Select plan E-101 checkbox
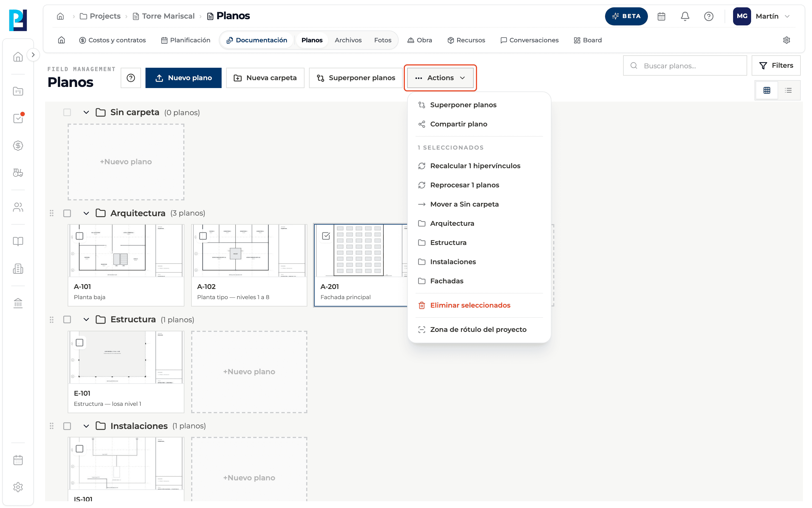The image size is (812, 508). tap(80, 342)
